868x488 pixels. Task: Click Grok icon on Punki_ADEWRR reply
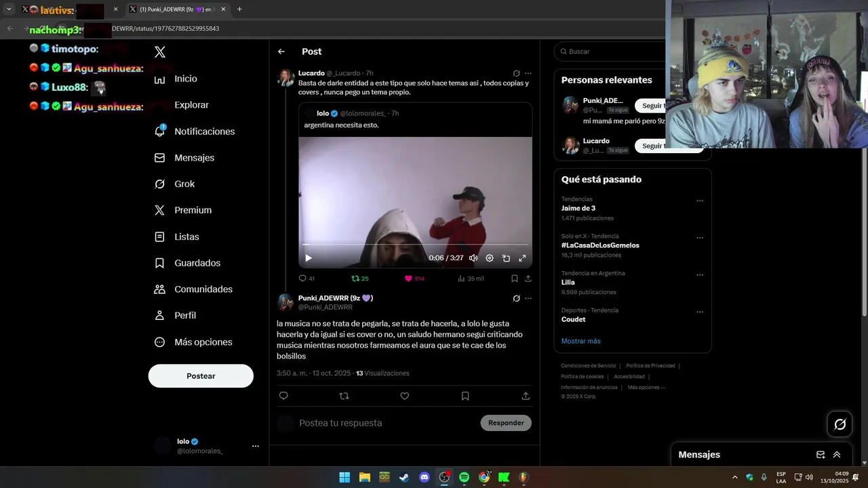(516, 298)
